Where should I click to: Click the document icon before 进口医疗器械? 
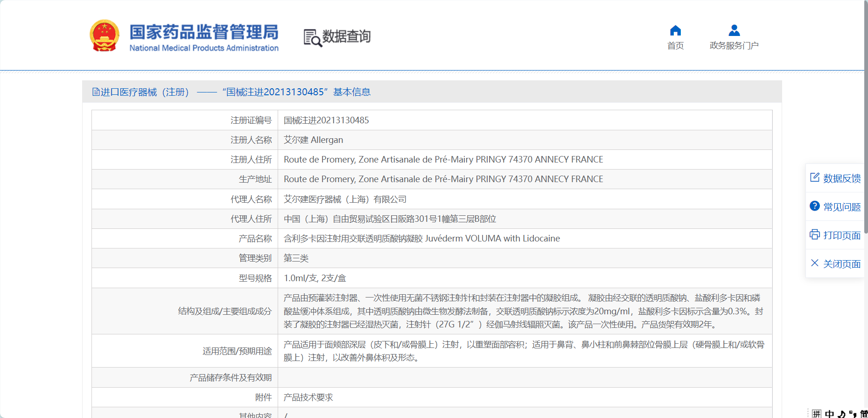[x=96, y=92]
